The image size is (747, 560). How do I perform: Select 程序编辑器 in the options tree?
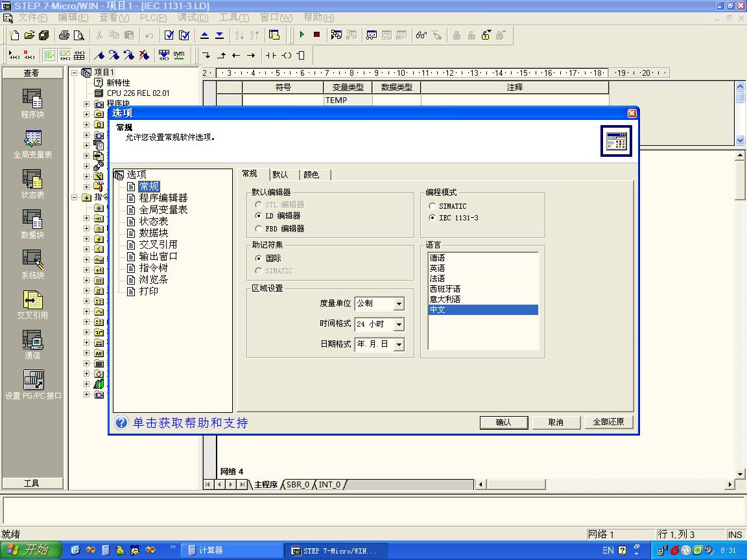pyautogui.click(x=163, y=198)
